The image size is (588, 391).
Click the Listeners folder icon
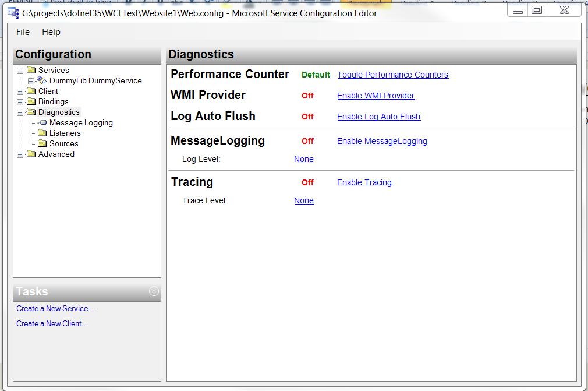click(42, 133)
